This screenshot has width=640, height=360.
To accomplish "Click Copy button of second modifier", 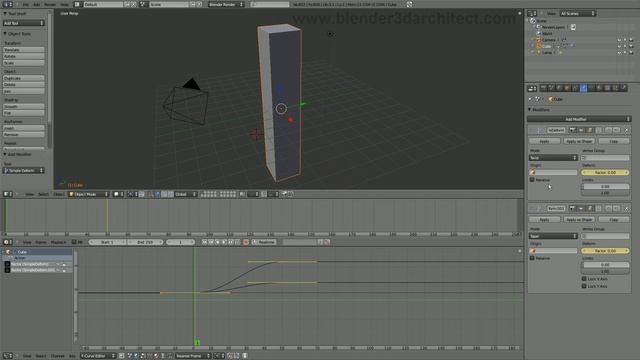I will [x=613, y=220].
